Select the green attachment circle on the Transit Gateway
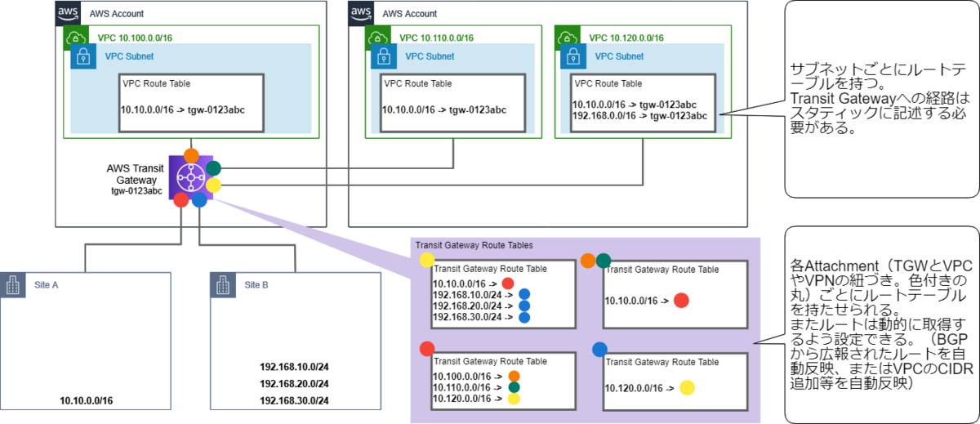 pyautogui.click(x=214, y=168)
